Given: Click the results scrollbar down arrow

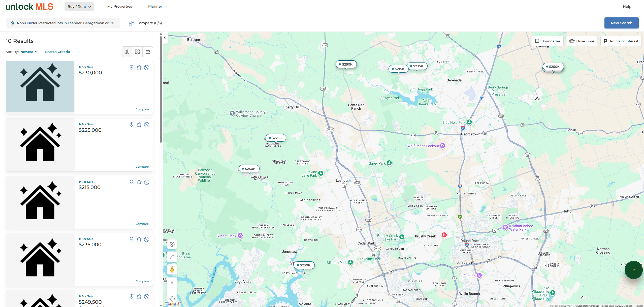Looking at the screenshot, I should [x=161, y=305].
